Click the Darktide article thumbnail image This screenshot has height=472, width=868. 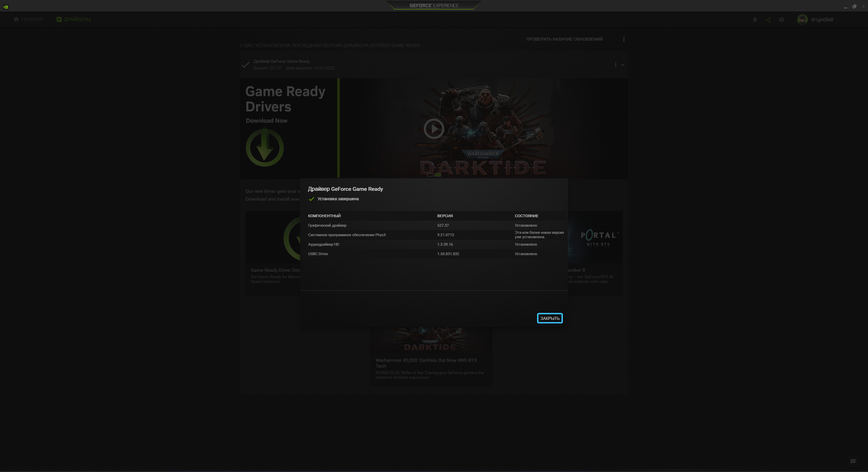pyautogui.click(x=431, y=340)
